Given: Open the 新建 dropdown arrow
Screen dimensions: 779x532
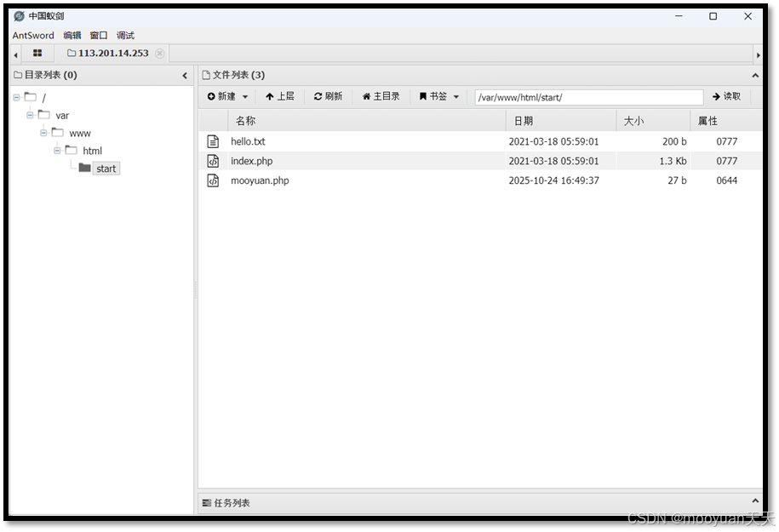Looking at the screenshot, I should tap(245, 97).
